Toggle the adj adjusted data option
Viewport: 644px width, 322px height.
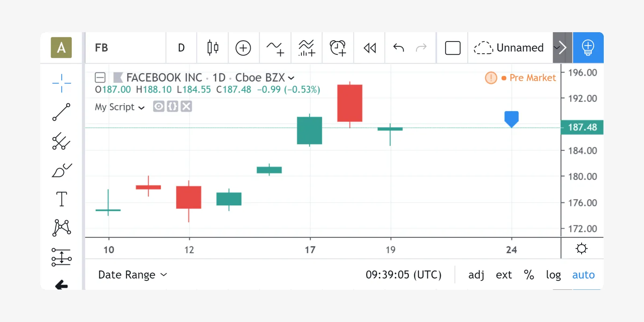point(476,275)
